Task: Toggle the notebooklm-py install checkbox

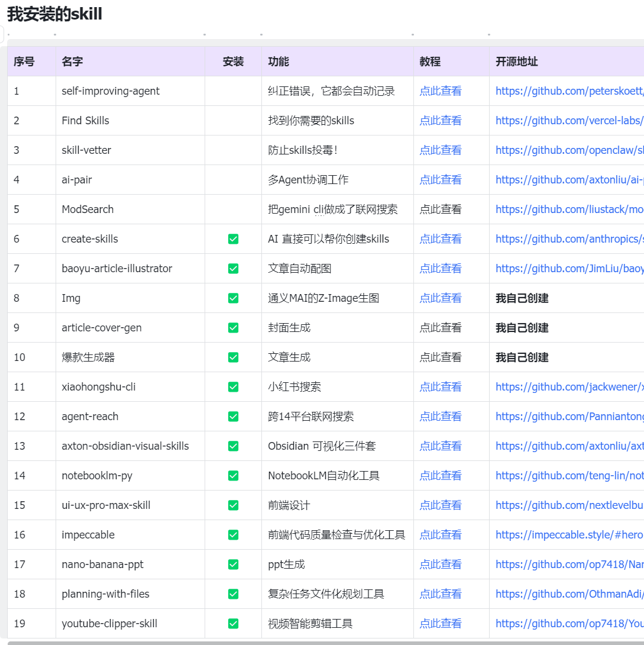Action: [233, 476]
